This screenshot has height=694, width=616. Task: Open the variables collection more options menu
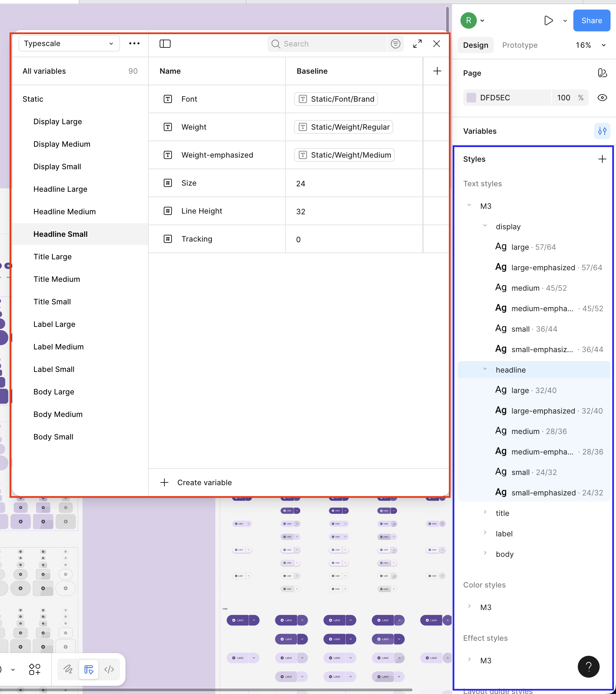click(x=134, y=43)
